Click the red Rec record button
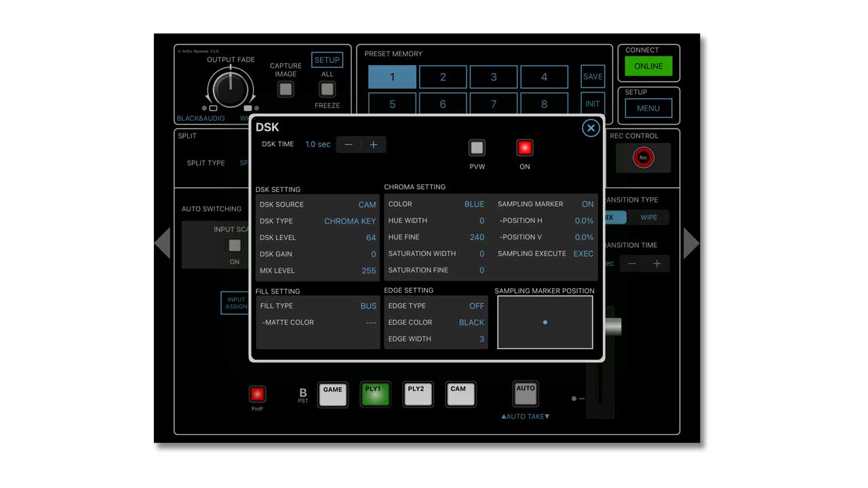Image resolution: width=868 pixels, height=488 pixels. click(643, 157)
